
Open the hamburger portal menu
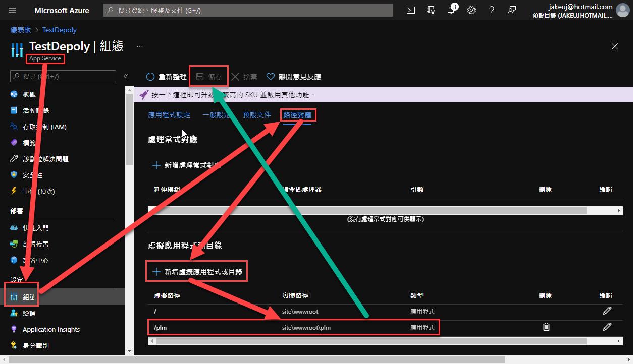pyautogui.click(x=12, y=10)
